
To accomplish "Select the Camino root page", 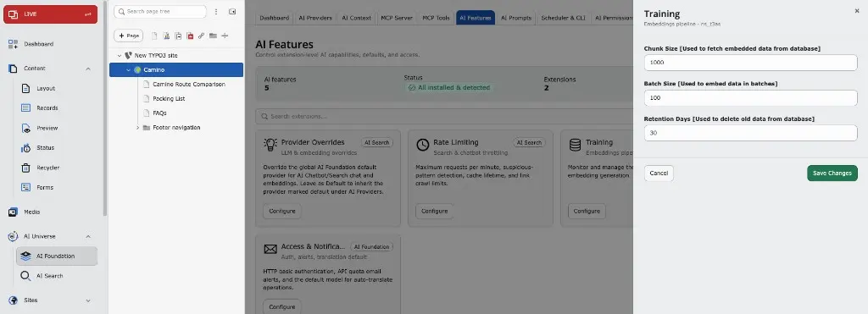I will (176, 70).
